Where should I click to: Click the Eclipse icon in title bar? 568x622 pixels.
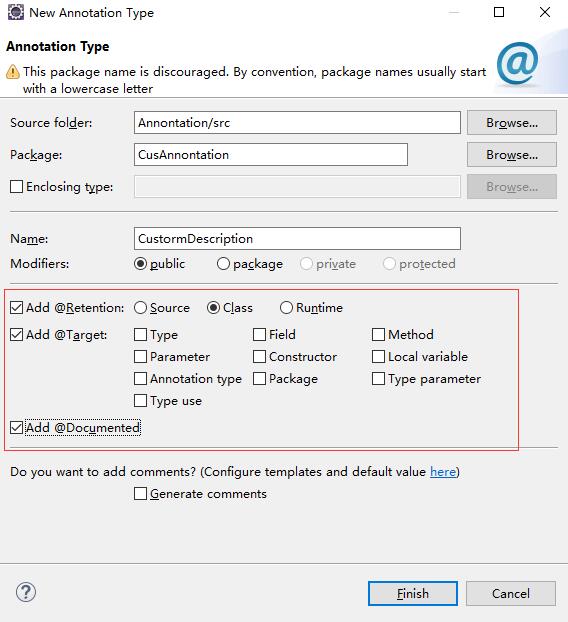coord(16,12)
